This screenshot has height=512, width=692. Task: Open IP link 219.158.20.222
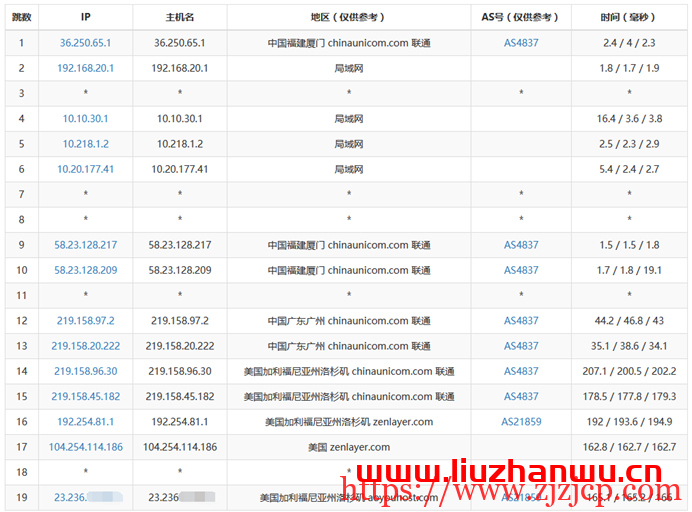[x=85, y=346]
